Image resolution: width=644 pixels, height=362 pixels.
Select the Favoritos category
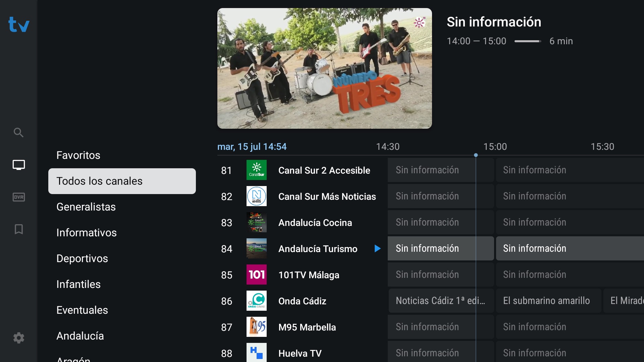tap(122, 155)
